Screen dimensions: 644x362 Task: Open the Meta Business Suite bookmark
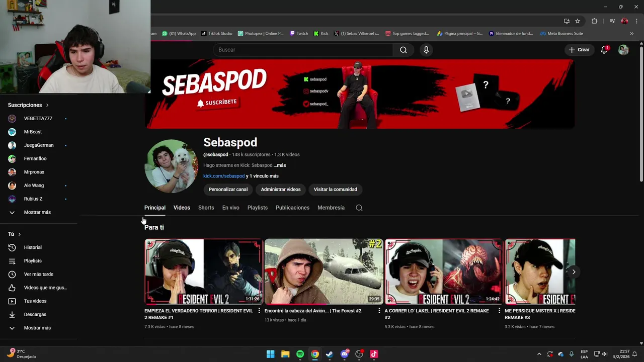pos(561,34)
